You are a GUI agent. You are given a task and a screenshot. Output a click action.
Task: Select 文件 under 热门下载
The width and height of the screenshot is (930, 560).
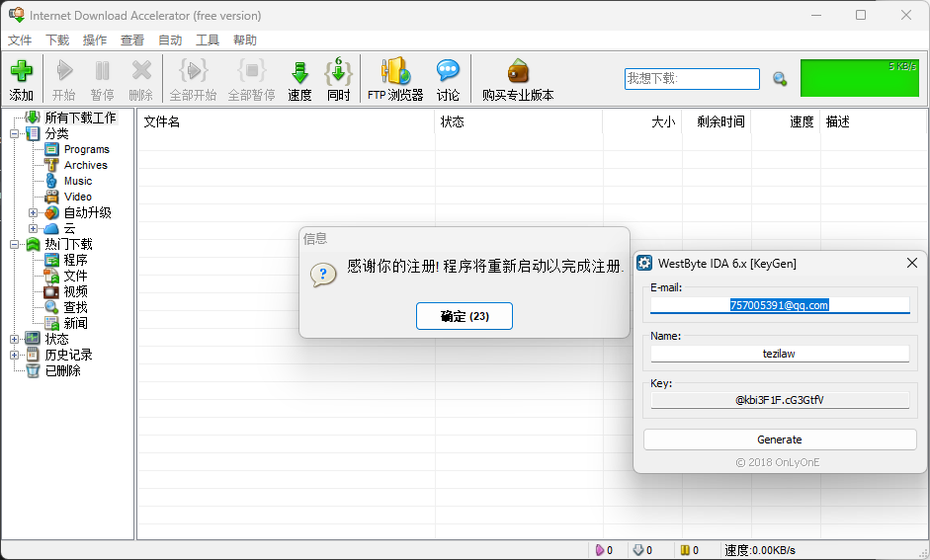point(76,277)
